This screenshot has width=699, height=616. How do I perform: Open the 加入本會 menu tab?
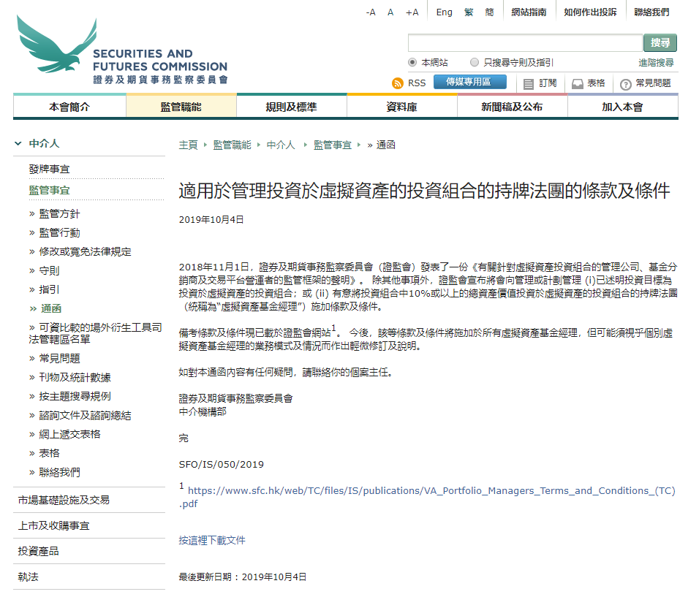tap(623, 107)
